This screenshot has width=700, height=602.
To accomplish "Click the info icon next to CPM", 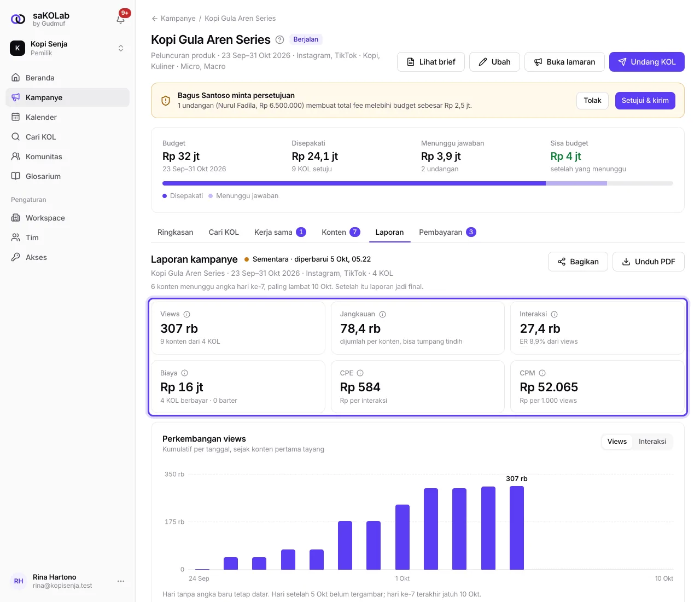I will (x=542, y=373).
